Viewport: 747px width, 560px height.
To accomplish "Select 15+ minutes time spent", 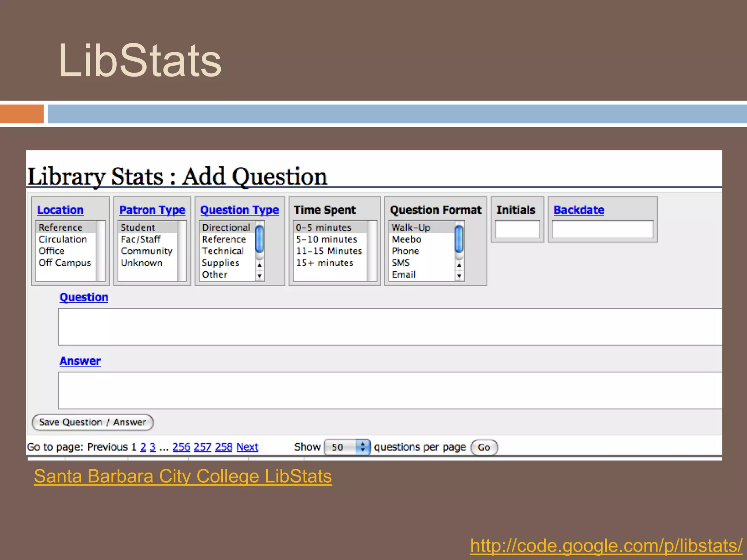I will click(x=330, y=262).
